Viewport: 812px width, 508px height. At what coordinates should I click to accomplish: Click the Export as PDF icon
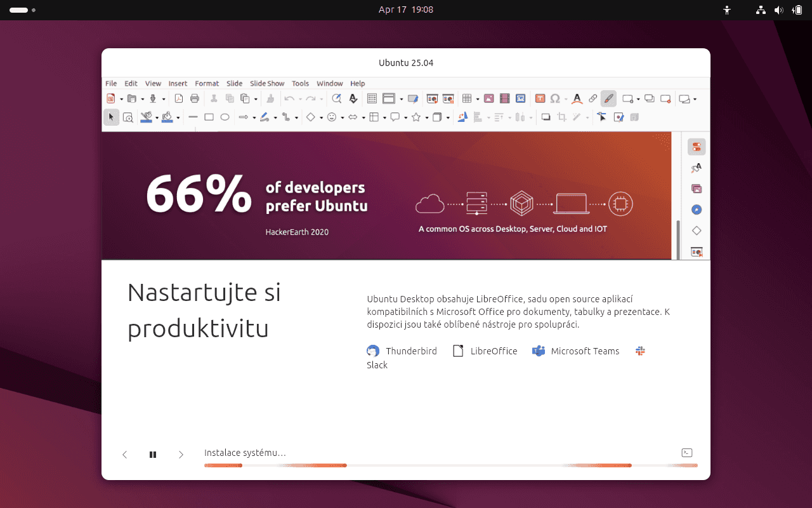pyautogui.click(x=179, y=98)
